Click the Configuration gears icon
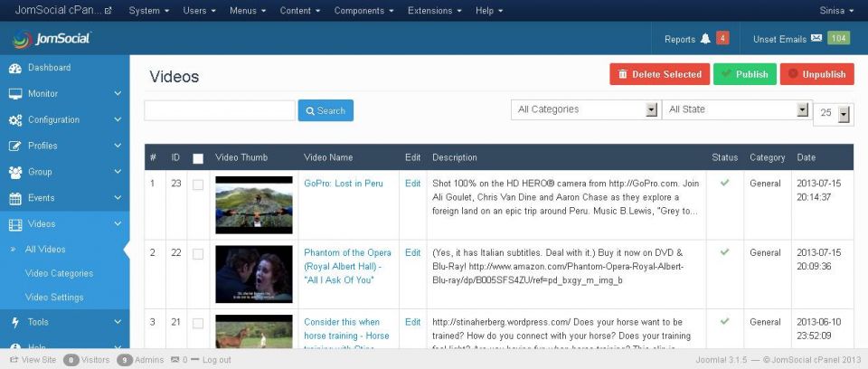868x369 pixels. (15, 120)
